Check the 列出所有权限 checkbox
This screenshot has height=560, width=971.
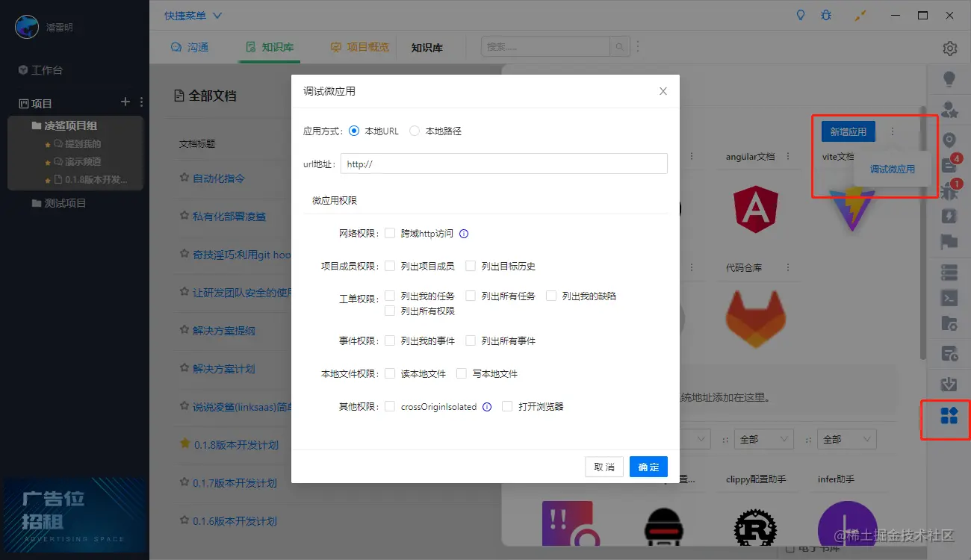390,311
